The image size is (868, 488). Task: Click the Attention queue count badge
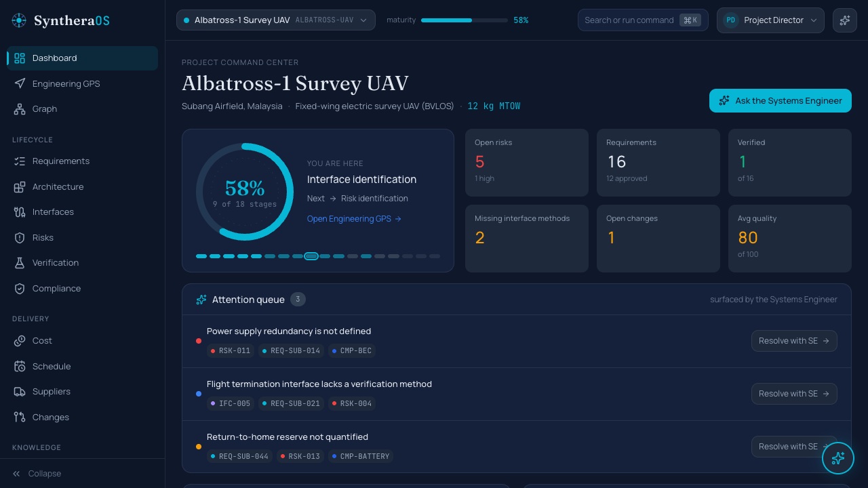click(298, 300)
